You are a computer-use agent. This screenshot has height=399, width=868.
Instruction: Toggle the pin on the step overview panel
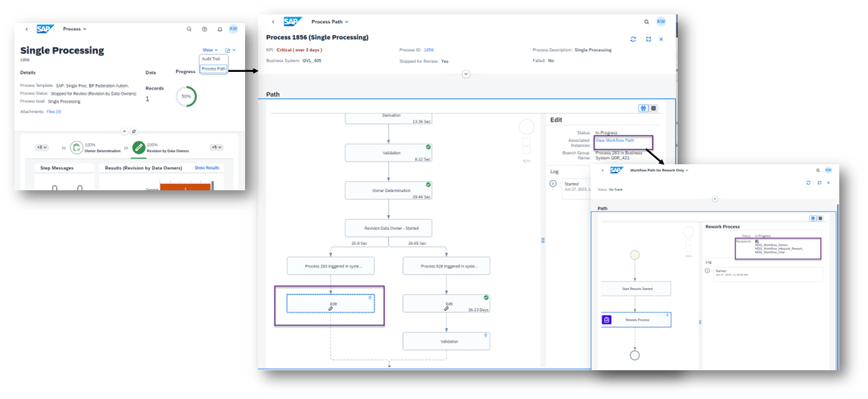tap(134, 131)
